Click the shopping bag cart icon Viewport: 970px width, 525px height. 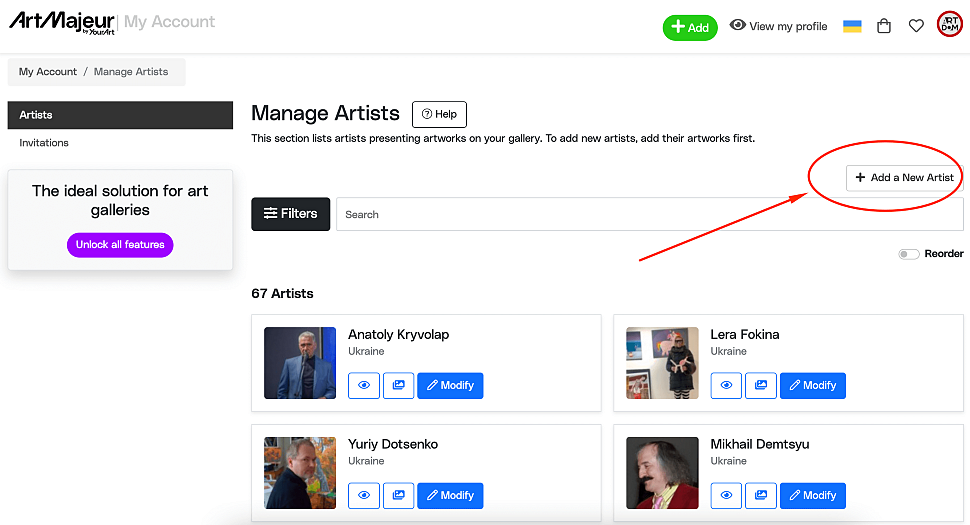884,26
